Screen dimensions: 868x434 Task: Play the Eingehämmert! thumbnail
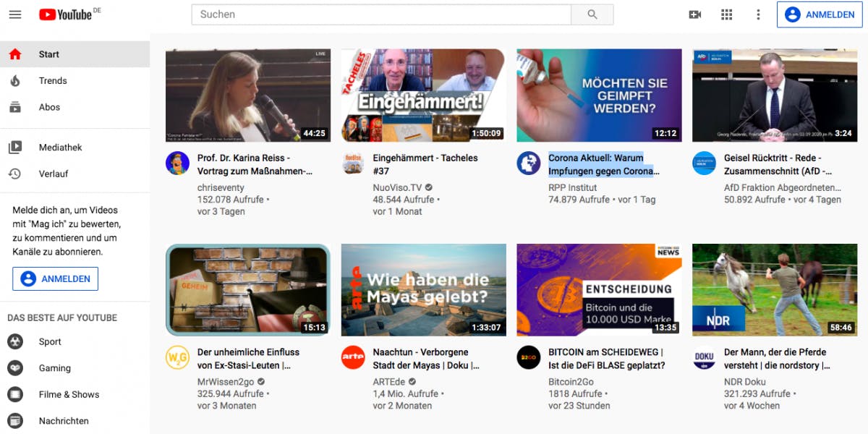(x=423, y=95)
